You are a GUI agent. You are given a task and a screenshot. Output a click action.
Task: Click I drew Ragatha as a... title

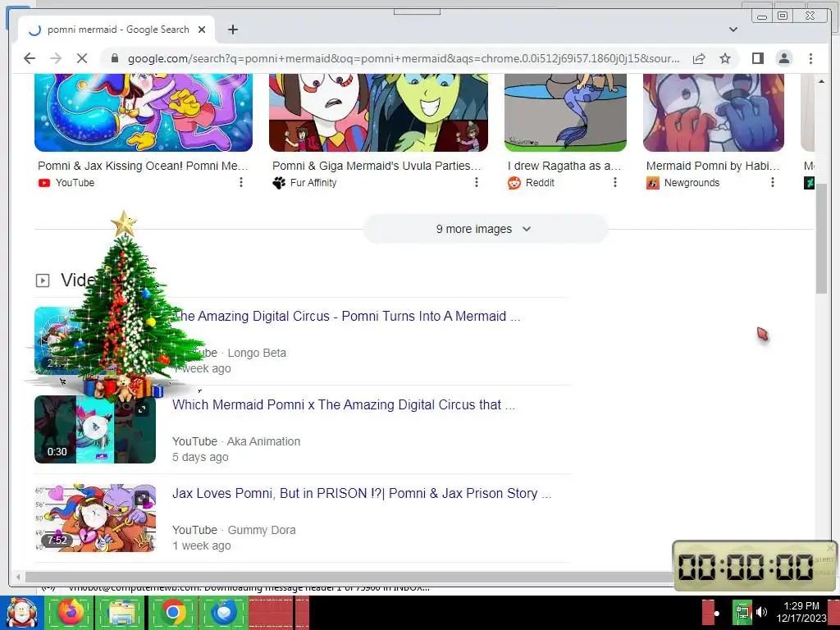pyautogui.click(x=564, y=166)
